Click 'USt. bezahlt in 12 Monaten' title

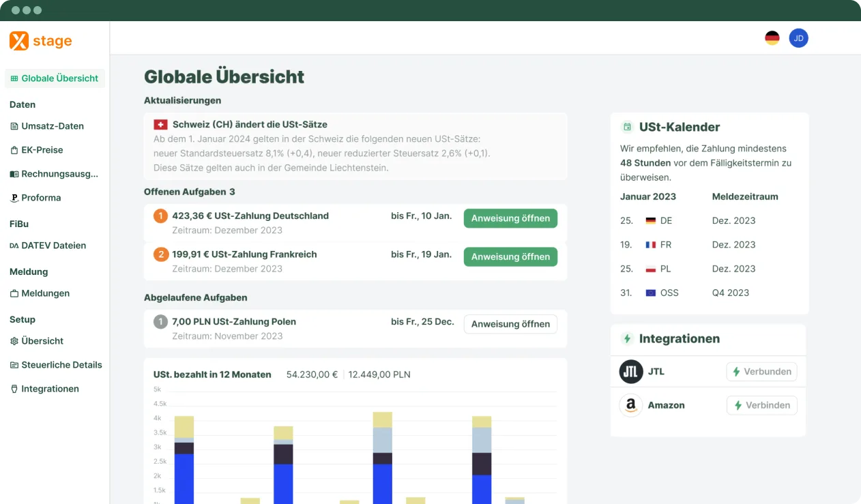click(212, 374)
